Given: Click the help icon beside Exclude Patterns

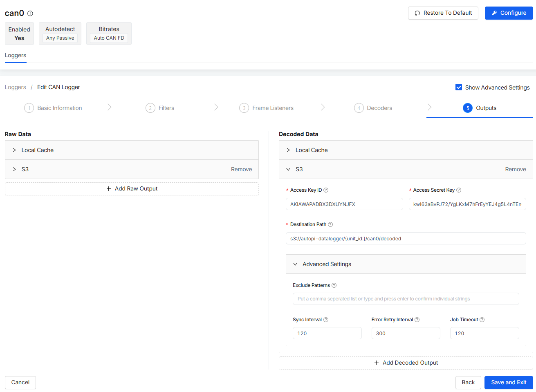Looking at the screenshot, I should [x=334, y=285].
